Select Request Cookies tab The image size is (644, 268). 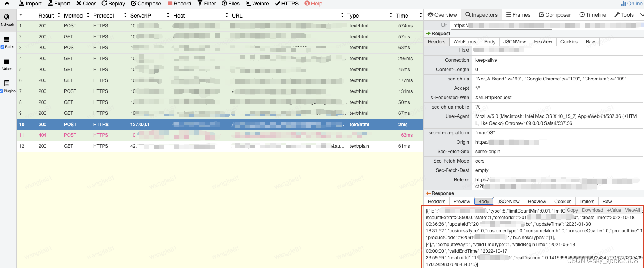tap(569, 42)
